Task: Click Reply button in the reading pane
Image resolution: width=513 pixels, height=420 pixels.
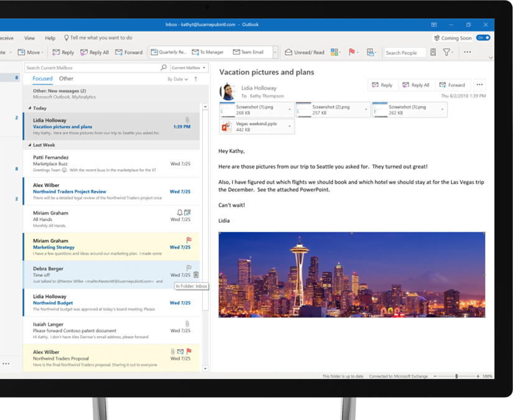Action: tap(382, 85)
